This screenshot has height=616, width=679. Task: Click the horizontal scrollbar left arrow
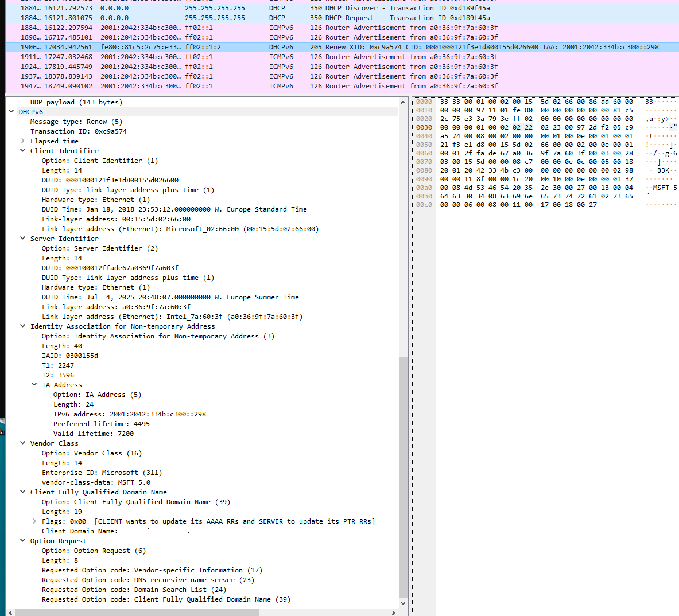click(x=10, y=612)
